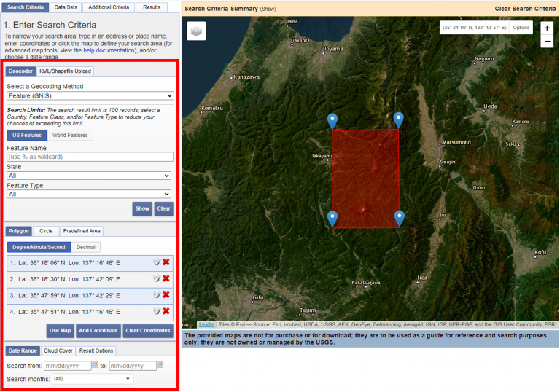This screenshot has width=560, height=392.
Task: Delete coordinate 2 with red X
Action: pyautogui.click(x=166, y=278)
